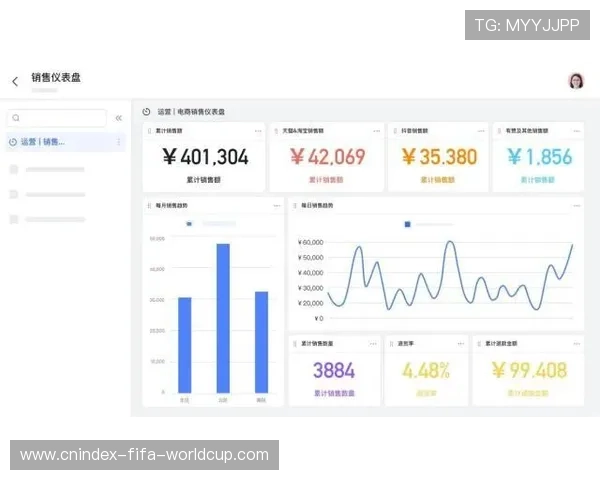Click the drag handle of 累计销售数量 card
The image size is (600, 480).
295,344
